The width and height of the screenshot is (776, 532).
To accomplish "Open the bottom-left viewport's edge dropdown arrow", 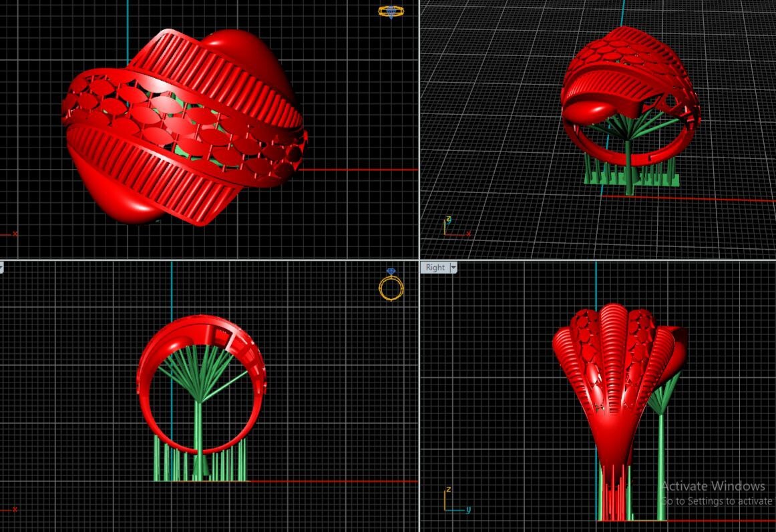I will (1, 267).
